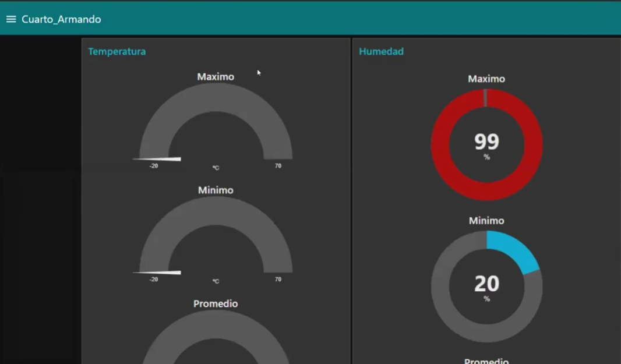Select the Temperatura panel heading
This screenshot has height=364, width=621.
pyautogui.click(x=117, y=51)
